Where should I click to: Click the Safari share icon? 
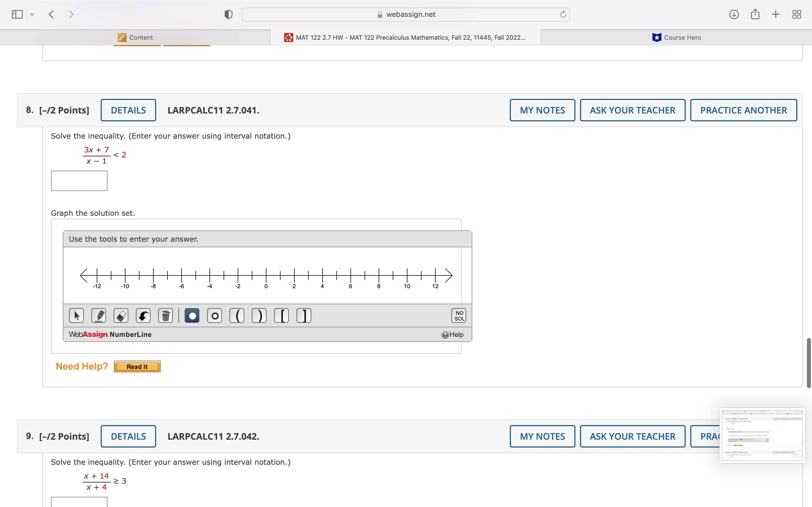755,14
